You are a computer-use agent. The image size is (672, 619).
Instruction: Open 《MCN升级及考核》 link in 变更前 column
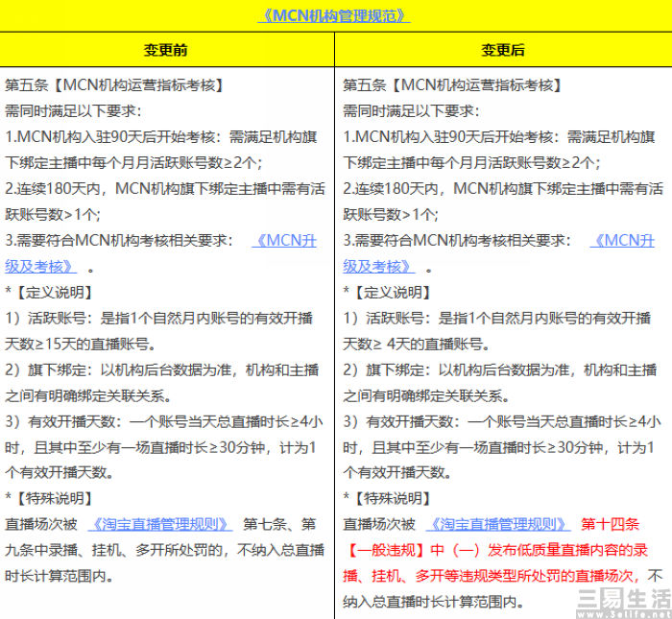click(284, 240)
